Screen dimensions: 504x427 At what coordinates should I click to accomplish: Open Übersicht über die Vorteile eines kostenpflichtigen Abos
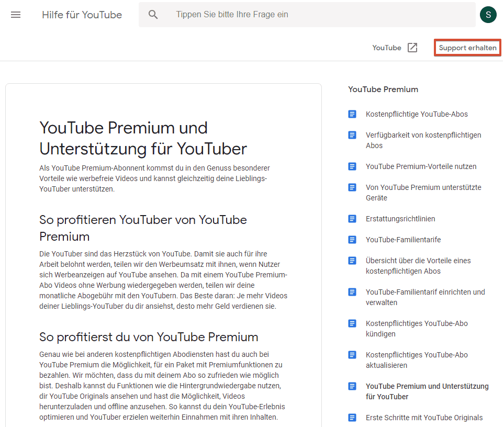418,266
